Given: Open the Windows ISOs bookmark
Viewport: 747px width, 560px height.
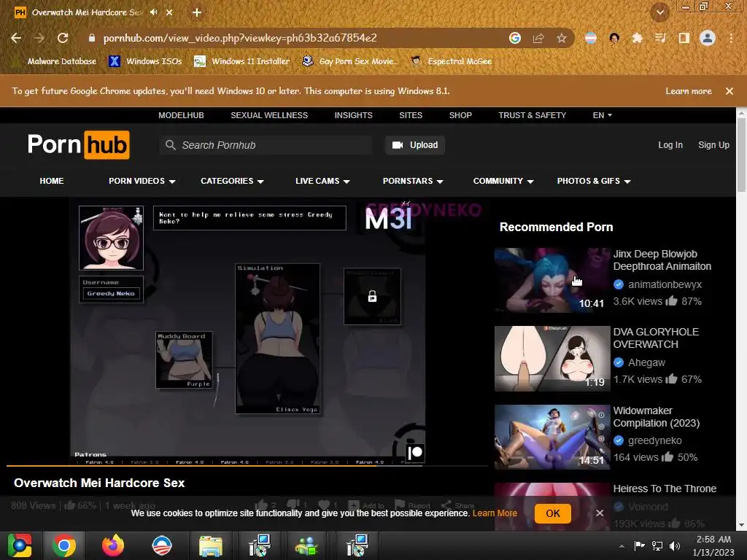Looking at the screenshot, I should (145, 61).
